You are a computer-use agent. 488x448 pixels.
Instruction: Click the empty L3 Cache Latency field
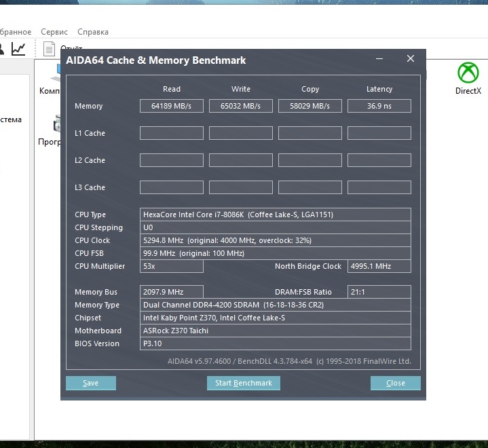379,187
